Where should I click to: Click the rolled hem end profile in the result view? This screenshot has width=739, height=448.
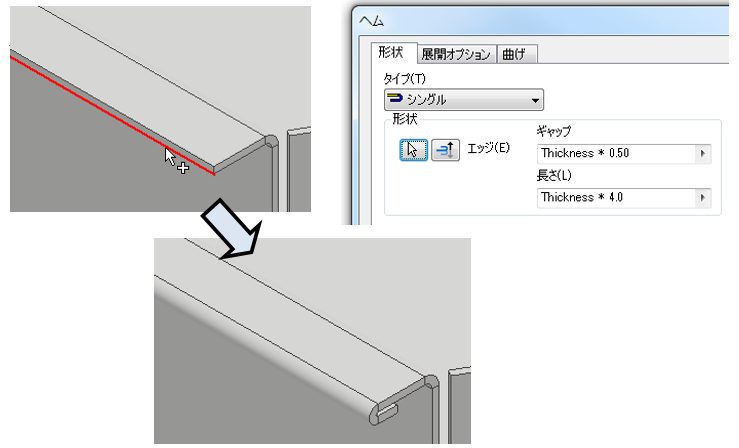tap(384, 412)
